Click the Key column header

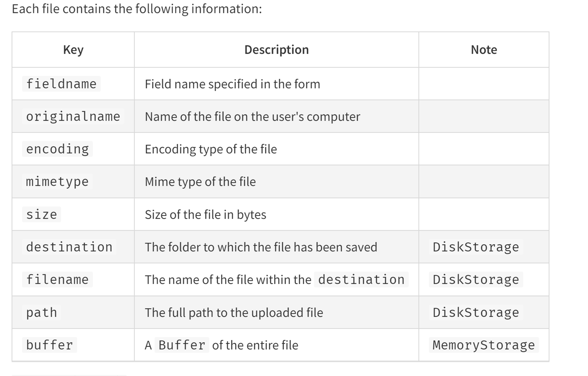73,50
